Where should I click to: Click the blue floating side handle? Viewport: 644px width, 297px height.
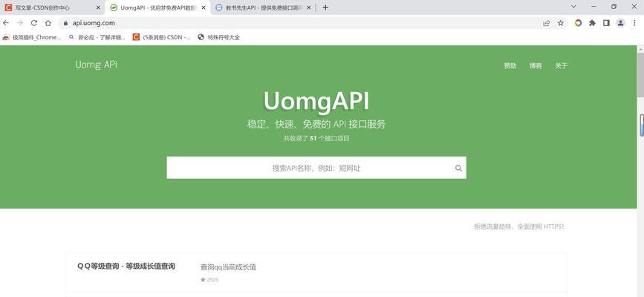642,125
